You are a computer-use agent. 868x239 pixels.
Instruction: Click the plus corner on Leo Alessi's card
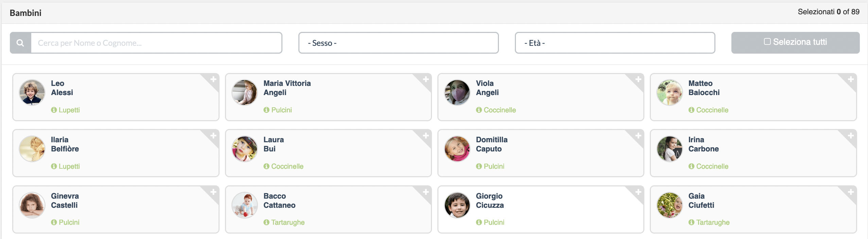pos(213,79)
